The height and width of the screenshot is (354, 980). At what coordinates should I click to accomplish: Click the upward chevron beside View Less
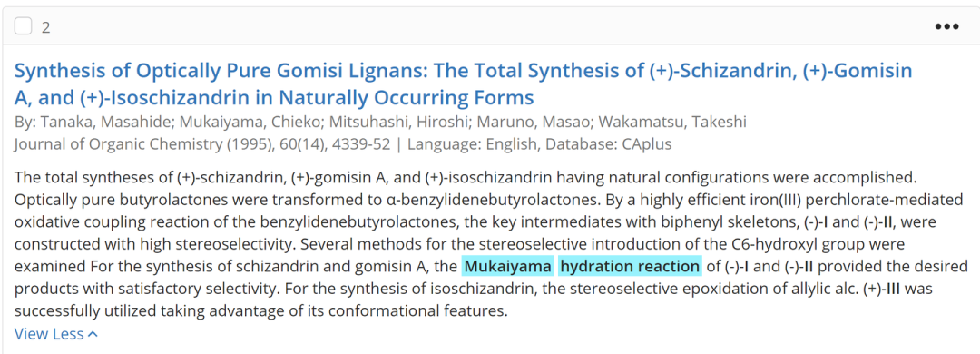(x=93, y=335)
